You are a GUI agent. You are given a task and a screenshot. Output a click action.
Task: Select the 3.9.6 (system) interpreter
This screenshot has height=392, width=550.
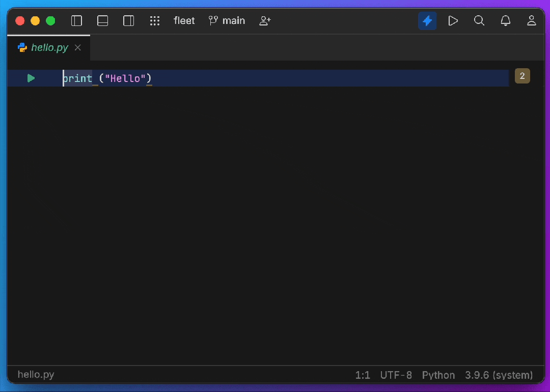[499, 375]
